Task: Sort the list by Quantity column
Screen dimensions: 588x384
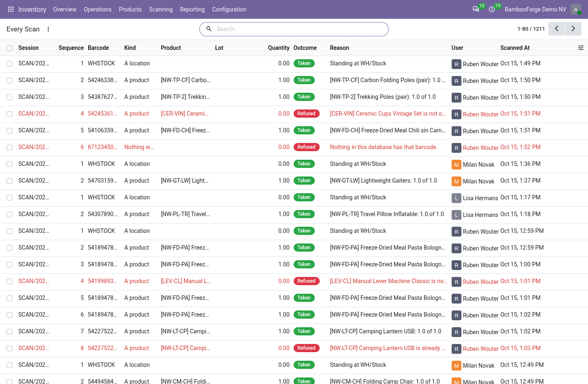Action: point(278,48)
